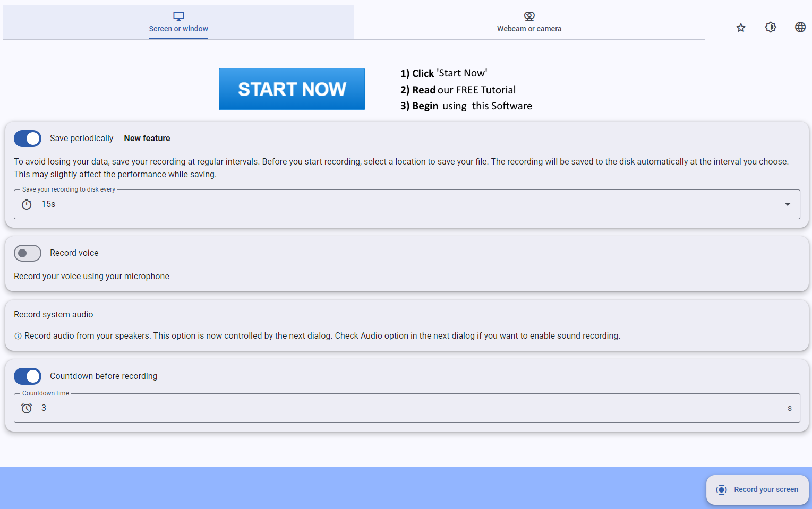Enable the Record voice toggle

[x=28, y=253]
